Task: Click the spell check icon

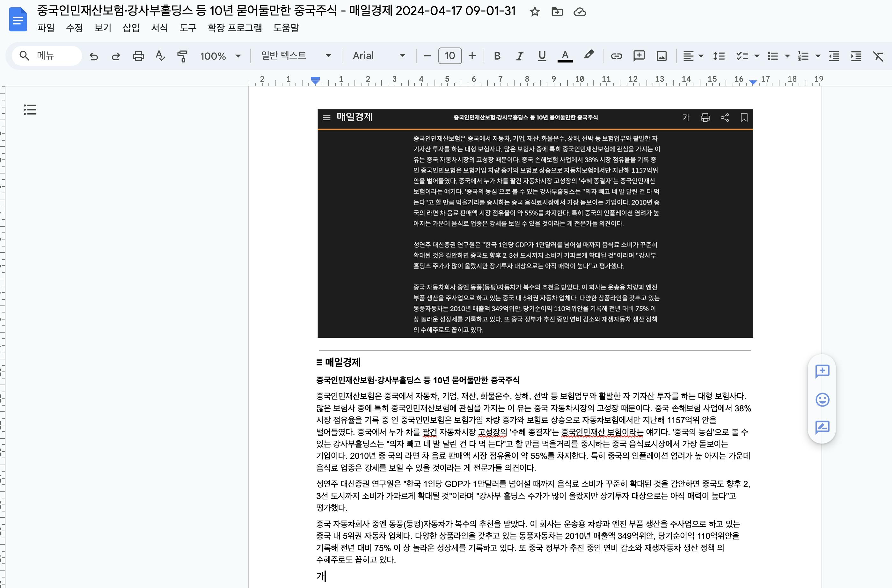Action: point(160,56)
